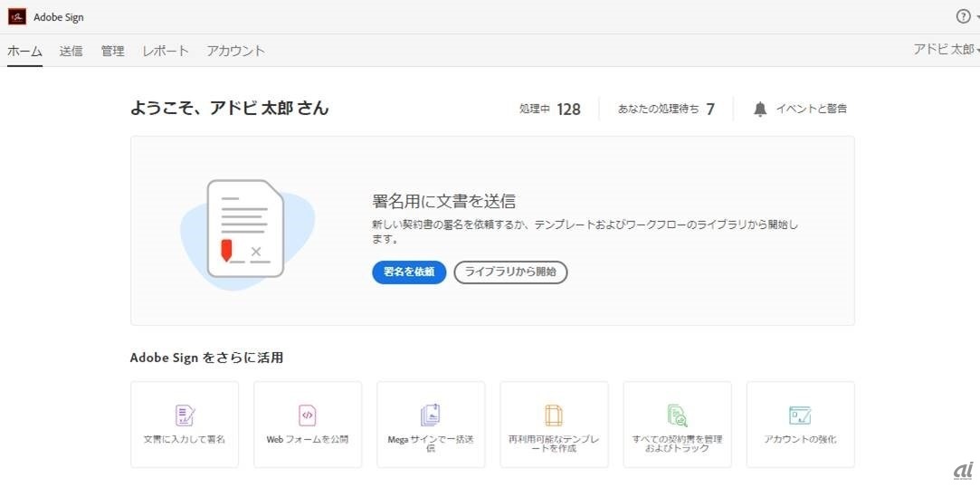The width and height of the screenshot is (980, 487).
Task: Click the Adobe Sign logo icon
Action: tap(17, 17)
